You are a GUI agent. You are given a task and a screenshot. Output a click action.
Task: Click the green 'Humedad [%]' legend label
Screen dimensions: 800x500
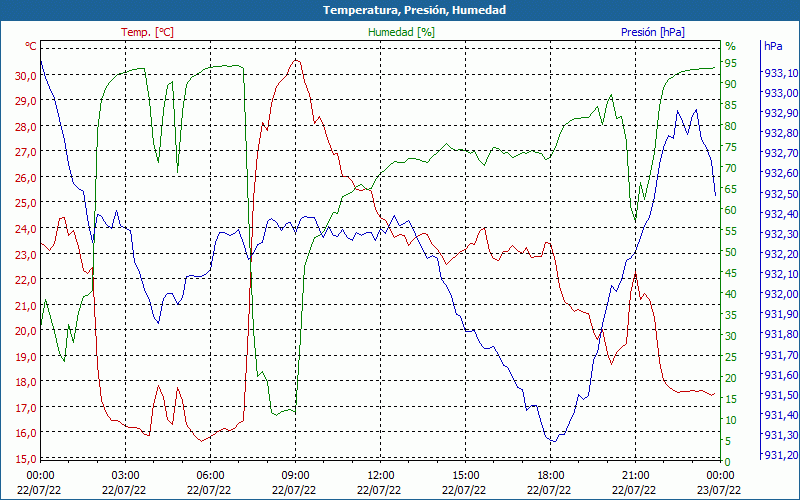click(x=402, y=32)
